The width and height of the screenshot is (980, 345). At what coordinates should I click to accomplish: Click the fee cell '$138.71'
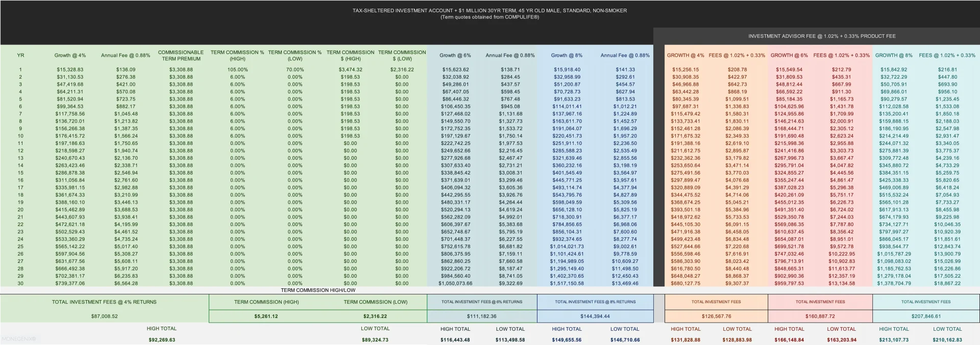pyautogui.click(x=510, y=69)
